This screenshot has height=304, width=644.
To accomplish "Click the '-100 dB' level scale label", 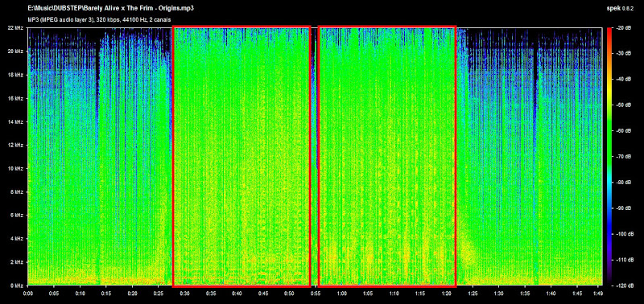I will pyautogui.click(x=625, y=234).
